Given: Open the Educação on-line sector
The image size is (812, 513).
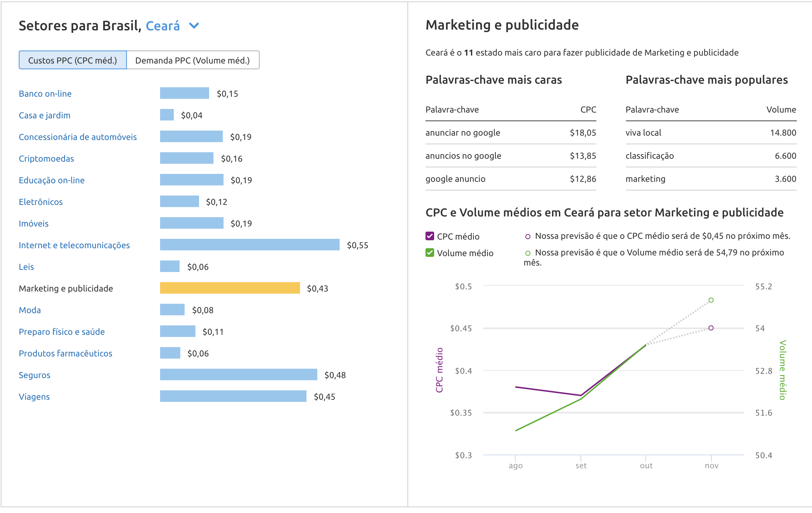Looking at the screenshot, I should 52,180.
